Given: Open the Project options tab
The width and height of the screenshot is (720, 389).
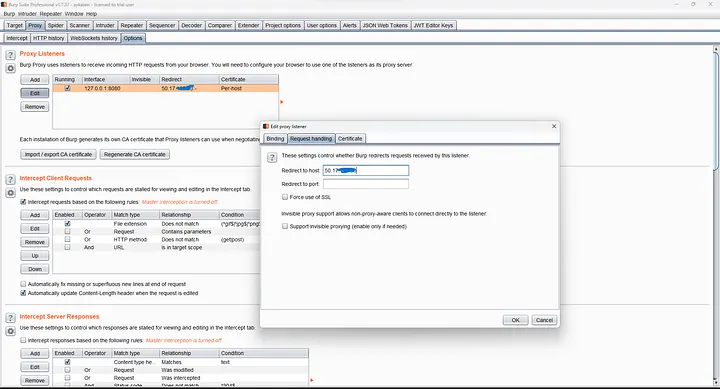Looking at the screenshot, I should point(283,25).
